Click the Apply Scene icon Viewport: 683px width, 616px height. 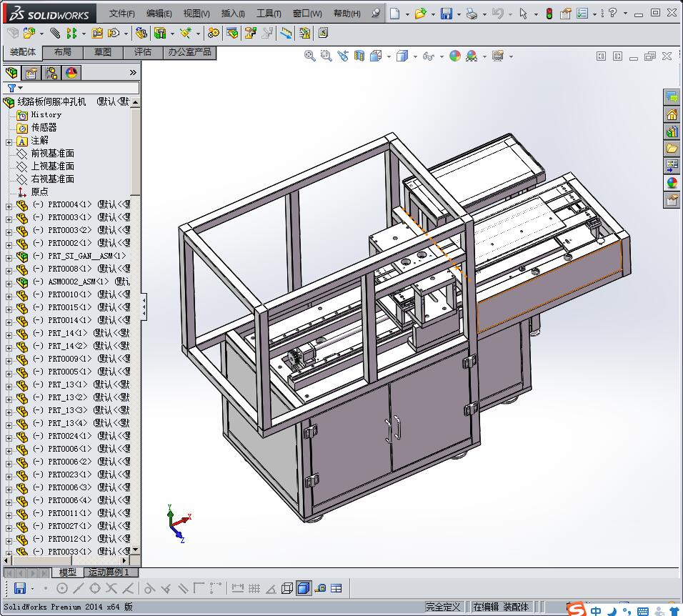click(x=472, y=56)
